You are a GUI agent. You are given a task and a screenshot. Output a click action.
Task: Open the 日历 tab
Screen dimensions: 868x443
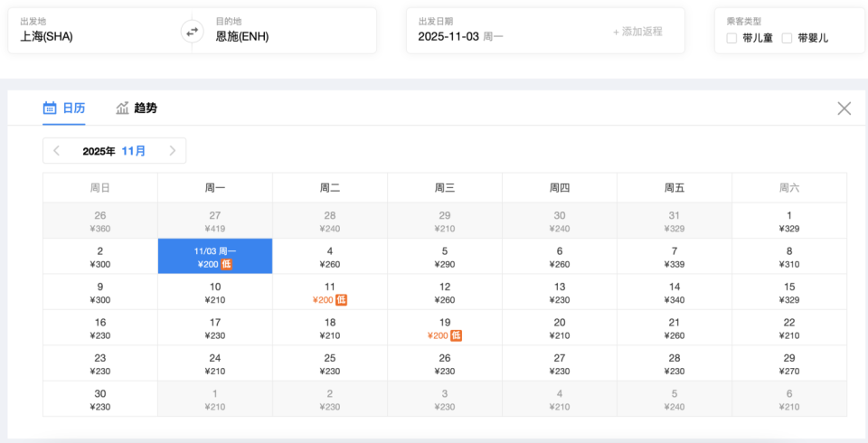point(73,108)
